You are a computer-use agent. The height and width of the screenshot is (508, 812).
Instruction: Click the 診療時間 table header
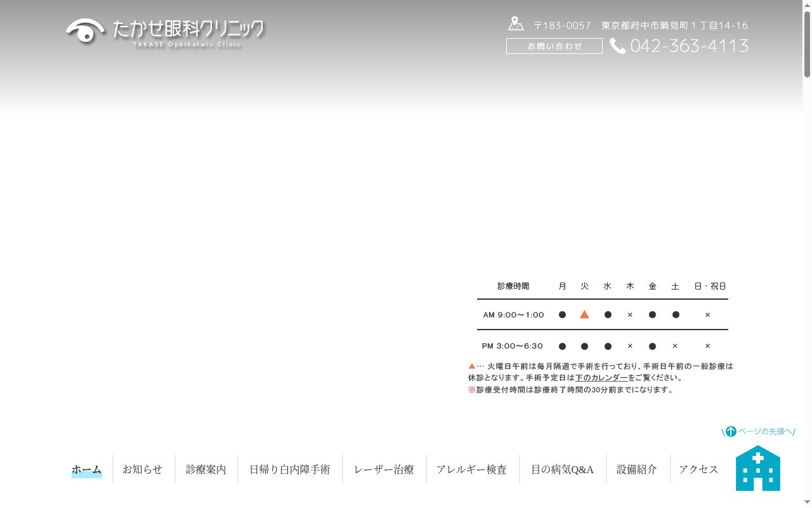pos(513,286)
